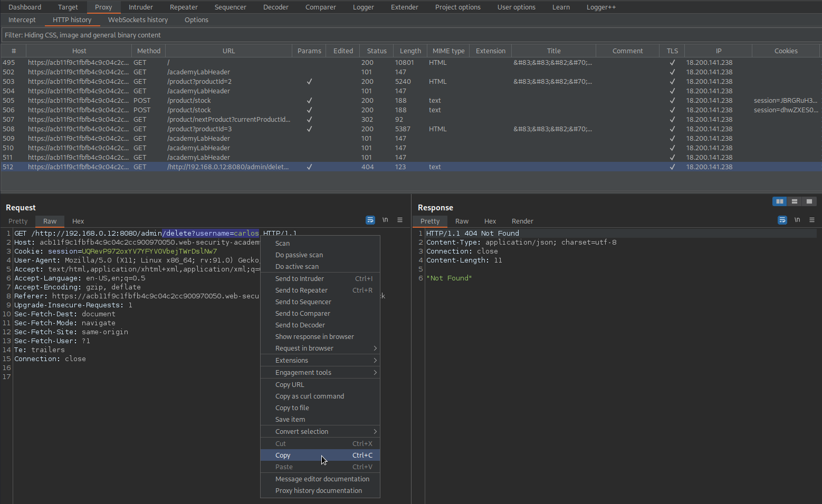Toggle word wrap icon in Request editor
This screenshot has height=504, width=822.
[370, 220]
